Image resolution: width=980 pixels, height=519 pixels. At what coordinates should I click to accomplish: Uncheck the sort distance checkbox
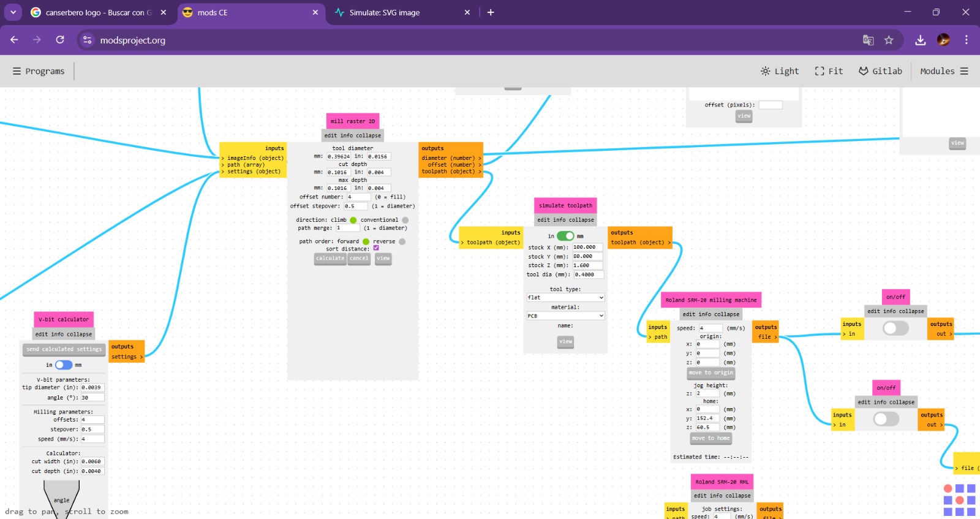376,248
